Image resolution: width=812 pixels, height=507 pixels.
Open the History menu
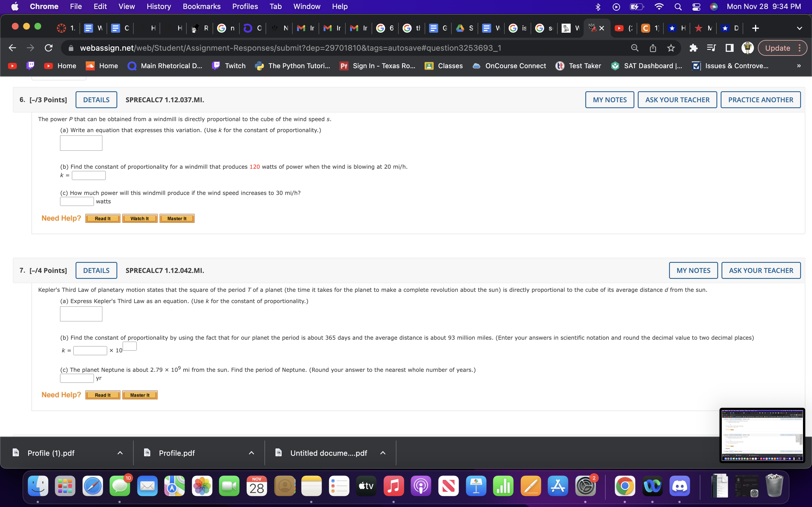tap(158, 6)
